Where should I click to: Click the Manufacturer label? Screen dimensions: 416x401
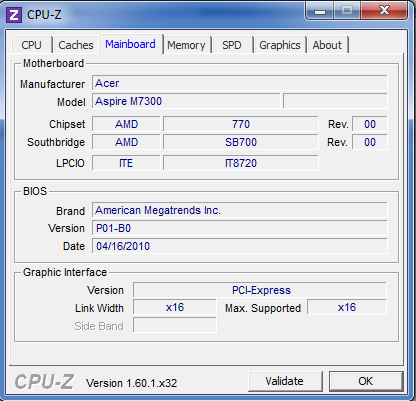52,84
